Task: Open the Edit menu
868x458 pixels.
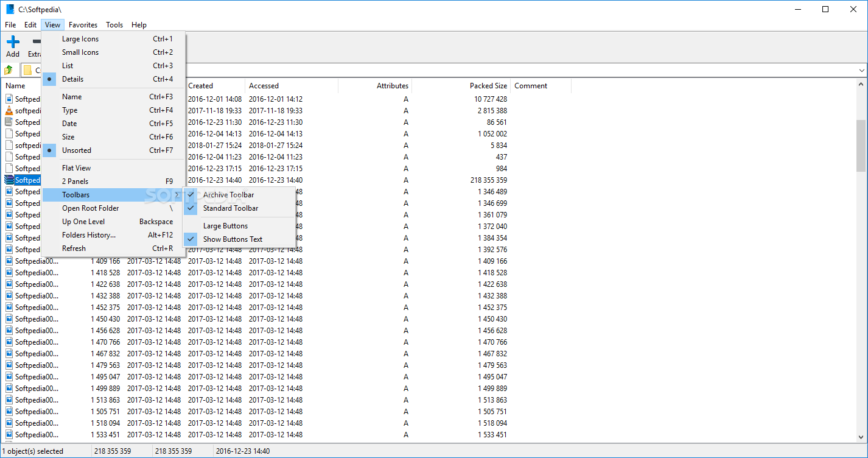Action: [x=30, y=25]
